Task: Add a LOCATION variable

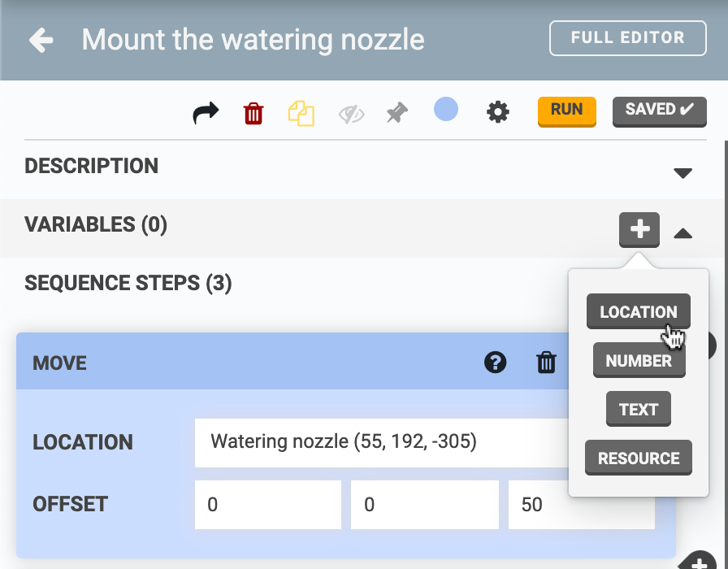Action: (638, 311)
